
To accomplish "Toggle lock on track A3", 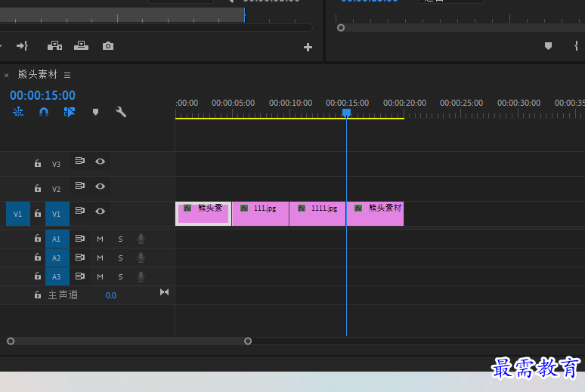I will coord(38,276).
